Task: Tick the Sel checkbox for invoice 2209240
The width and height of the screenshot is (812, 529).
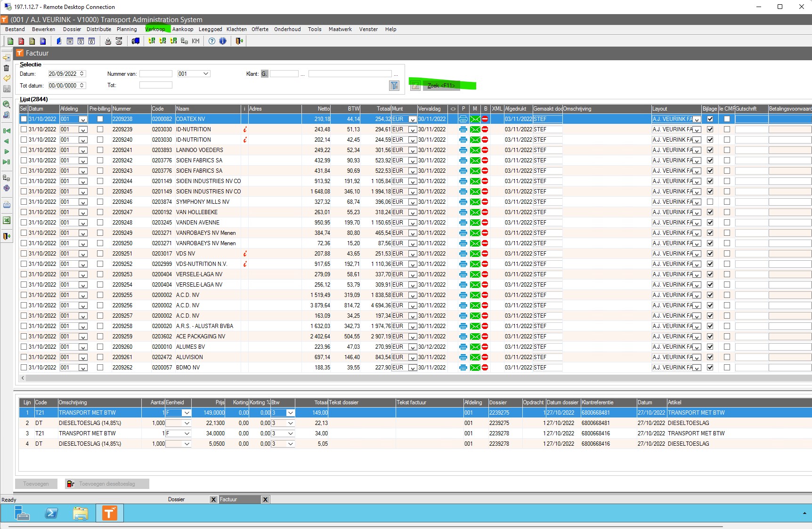Action: tap(24, 140)
